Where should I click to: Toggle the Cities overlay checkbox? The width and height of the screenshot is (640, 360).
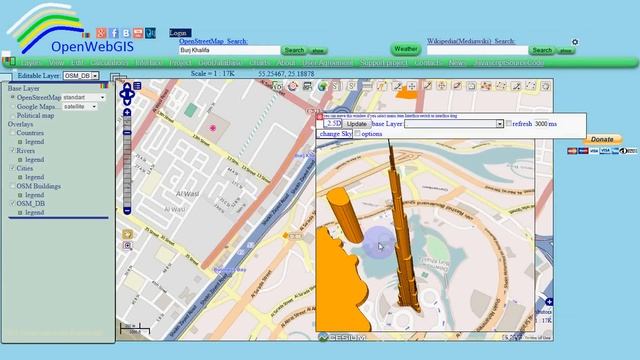[x=12, y=168]
